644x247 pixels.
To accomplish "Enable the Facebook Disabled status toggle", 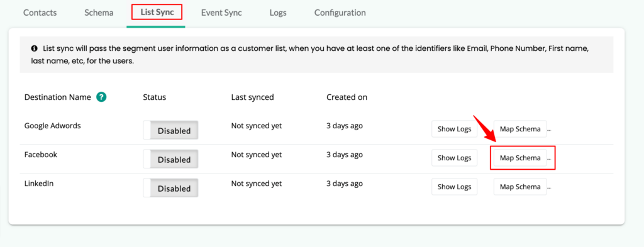I will tap(170, 159).
